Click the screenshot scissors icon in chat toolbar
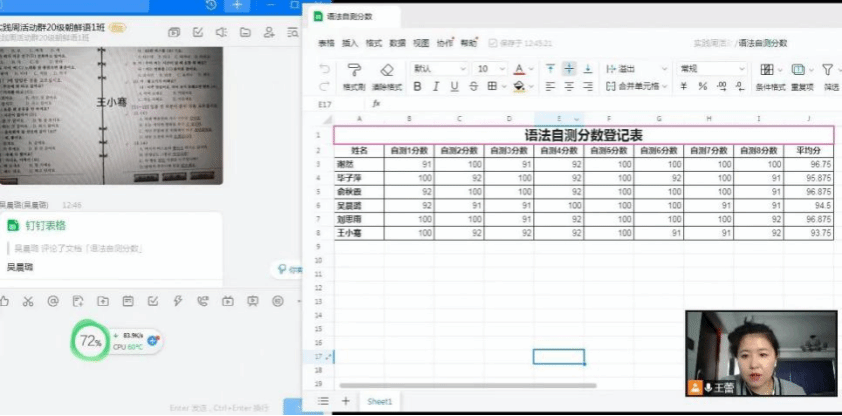The height and width of the screenshot is (416, 842). tap(28, 301)
